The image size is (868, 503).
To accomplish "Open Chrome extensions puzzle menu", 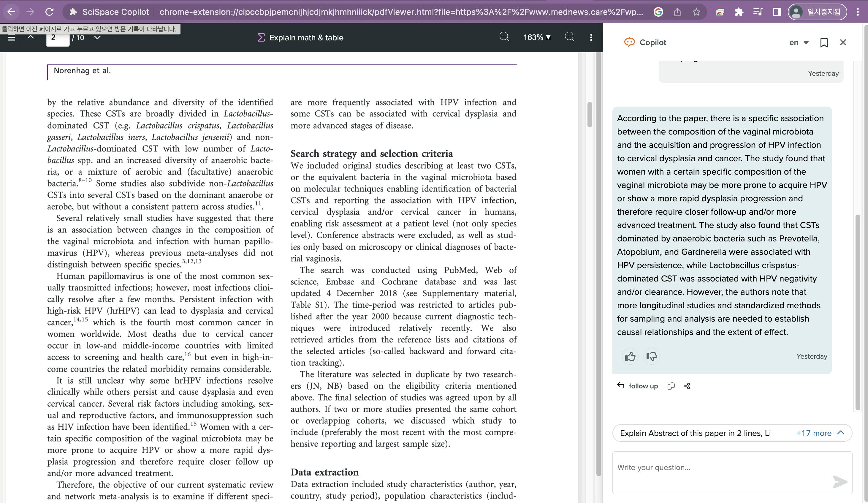I will click(x=739, y=12).
